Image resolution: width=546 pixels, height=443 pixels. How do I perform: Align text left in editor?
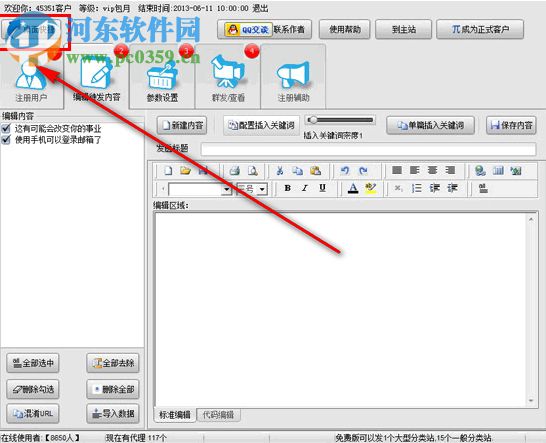tap(415, 170)
